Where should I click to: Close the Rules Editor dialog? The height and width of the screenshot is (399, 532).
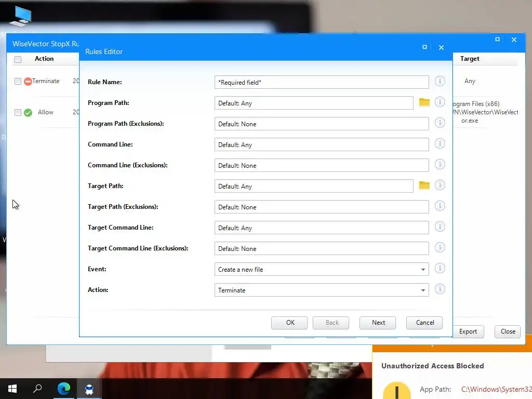pyautogui.click(x=441, y=47)
